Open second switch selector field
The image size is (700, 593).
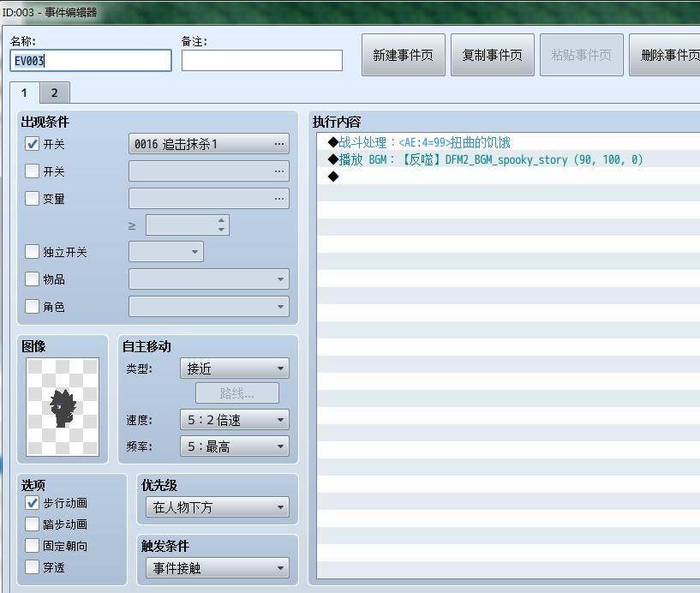click(x=209, y=171)
